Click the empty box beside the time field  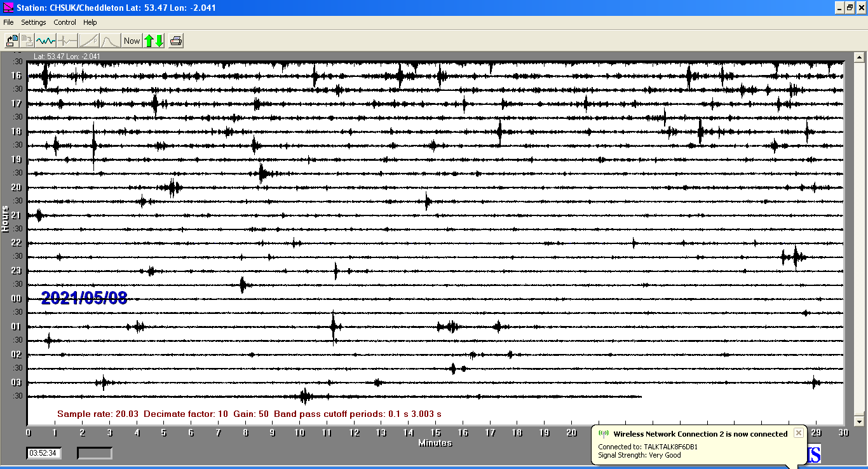[95, 453]
